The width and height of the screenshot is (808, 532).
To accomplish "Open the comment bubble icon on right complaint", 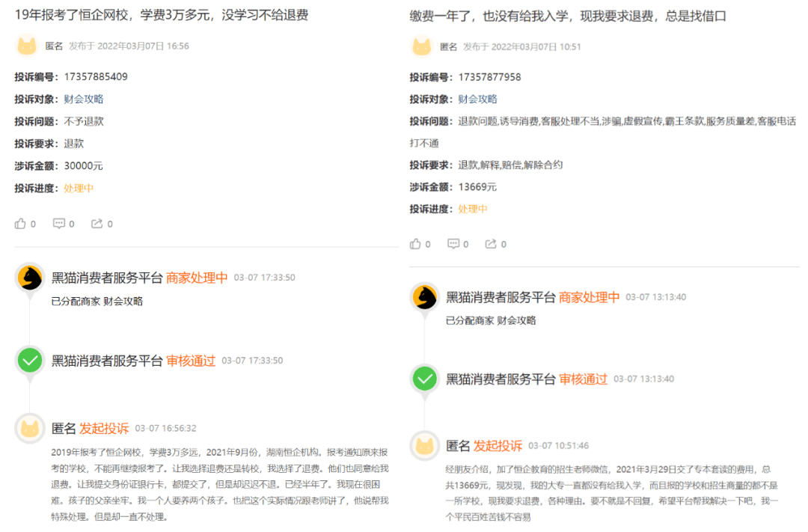I will 453,243.
